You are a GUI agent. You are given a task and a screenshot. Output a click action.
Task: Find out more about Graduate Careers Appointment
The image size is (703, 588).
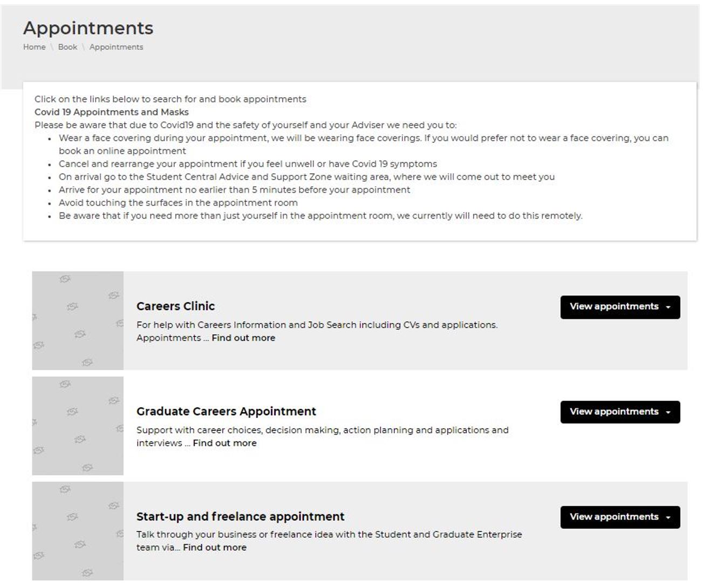pyautogui.click(x=225, y=443)
